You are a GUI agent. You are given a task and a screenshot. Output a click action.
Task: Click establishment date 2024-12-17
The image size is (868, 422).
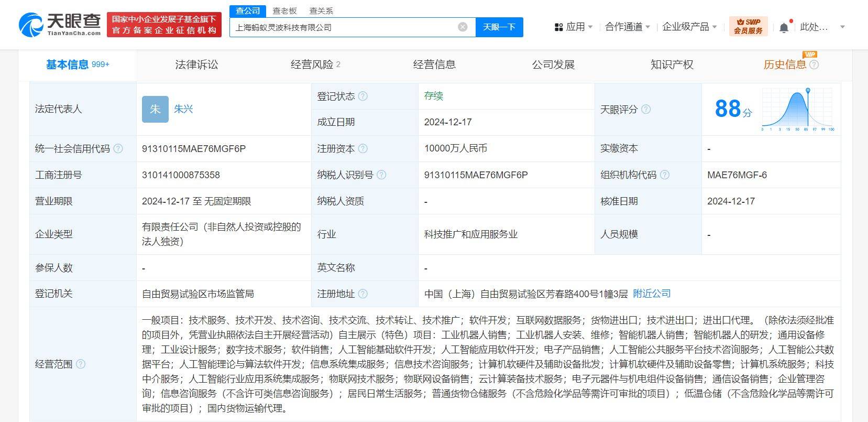click(448, 122)
